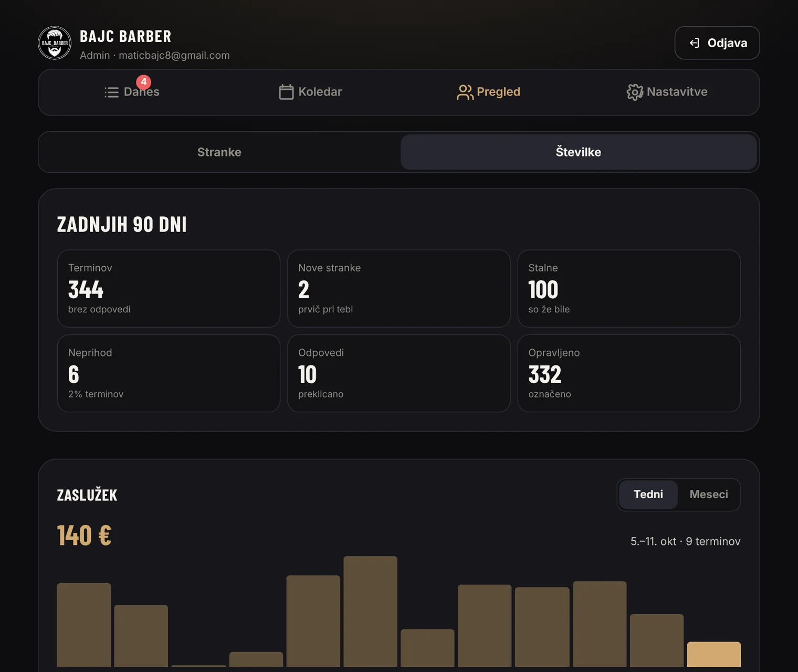798x672 pixels.
Task: Open the Danes tab
Action: 132,92
